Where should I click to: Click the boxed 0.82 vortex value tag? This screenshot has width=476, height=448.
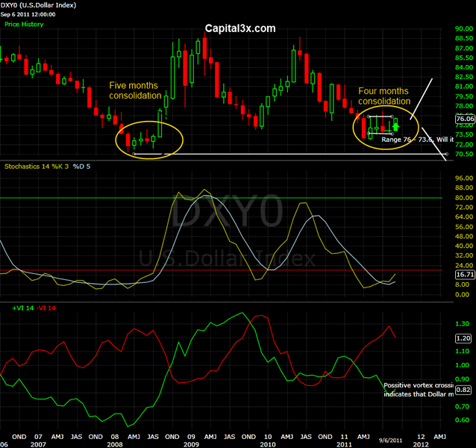(x=463, y=390)
